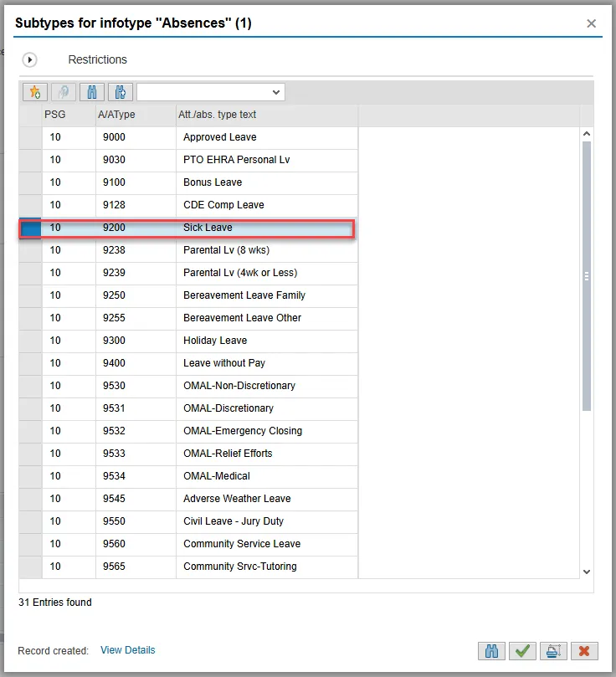Click the Find binoculars icon in list toolbar

coord(93,92)
